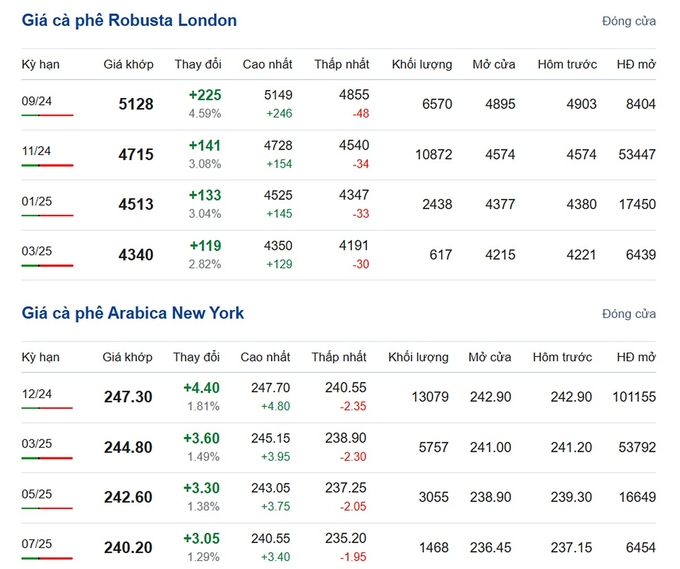
Task: Click the opening price 4895
Action: click(x=500, y=104)
